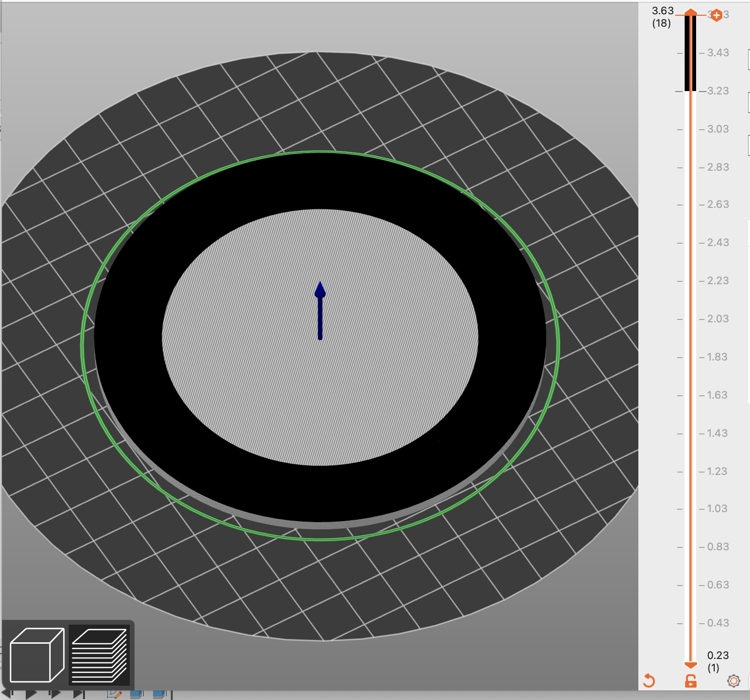Click the 2.23 height mark on ruler
This screenshot has width=750, height=700.
[718, 281]
